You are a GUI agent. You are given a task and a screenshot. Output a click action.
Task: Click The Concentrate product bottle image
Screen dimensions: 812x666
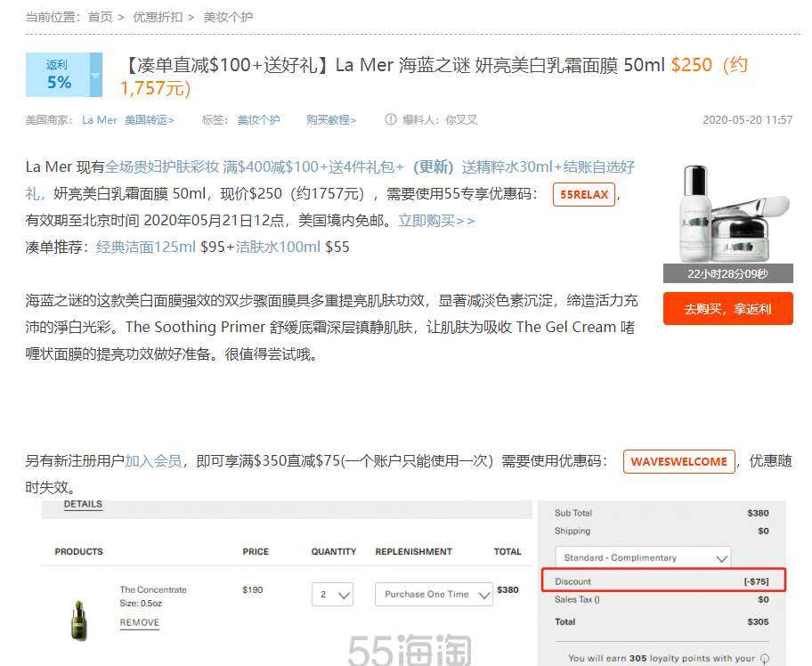tap(79, 620)
